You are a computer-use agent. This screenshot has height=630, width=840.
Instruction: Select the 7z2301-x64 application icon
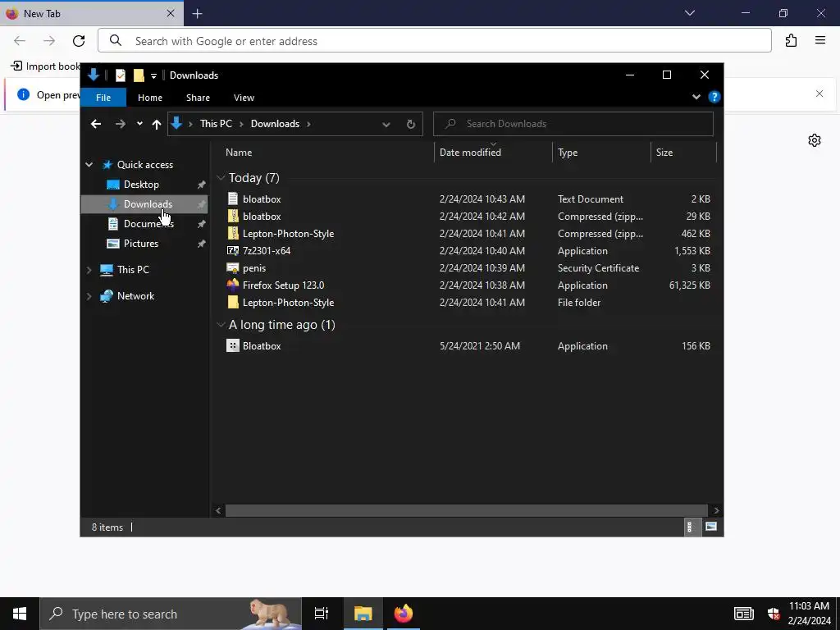click(x=232, y=251)
